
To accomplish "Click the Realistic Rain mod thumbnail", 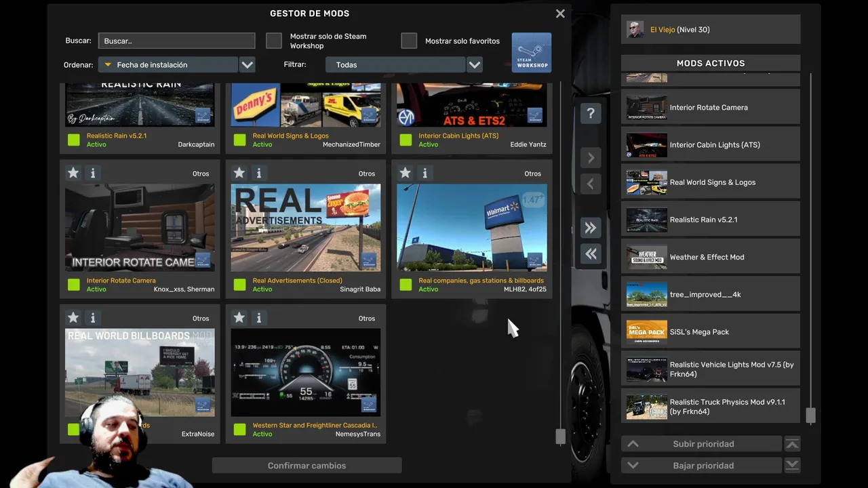I will pos(140,104).
